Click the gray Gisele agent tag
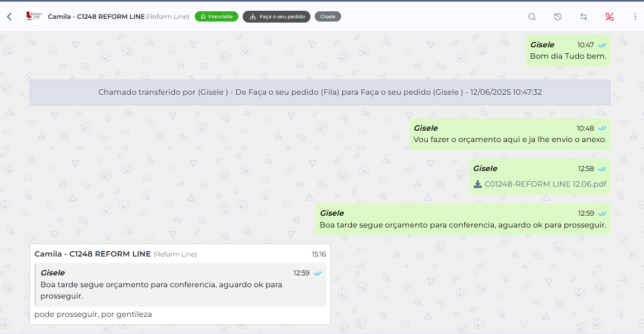This screenshot has height=334, width=644. 328,17
